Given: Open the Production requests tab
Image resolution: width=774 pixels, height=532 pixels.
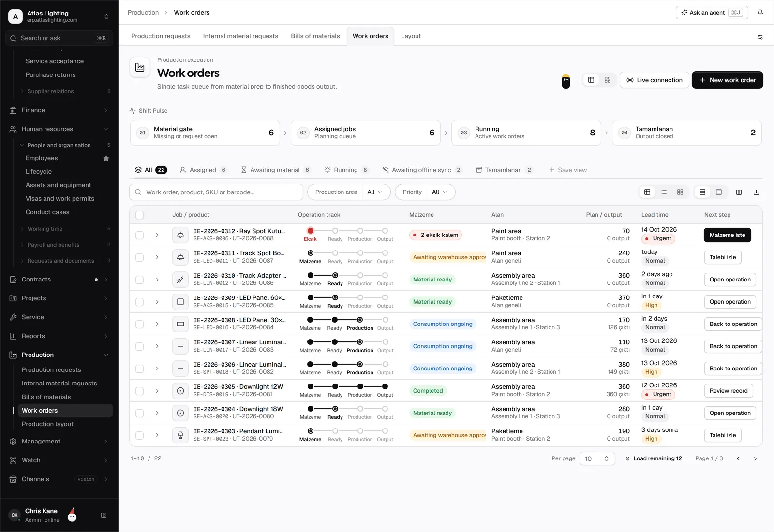Looking at the screenshot, I should click(x=161, y=36).
